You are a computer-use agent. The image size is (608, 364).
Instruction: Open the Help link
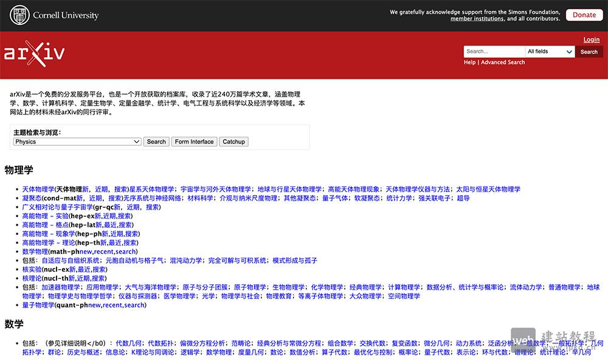[x=469, y=62]
